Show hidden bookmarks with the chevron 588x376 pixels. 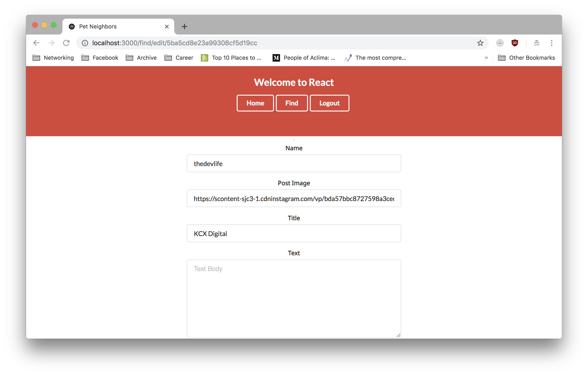486,58
